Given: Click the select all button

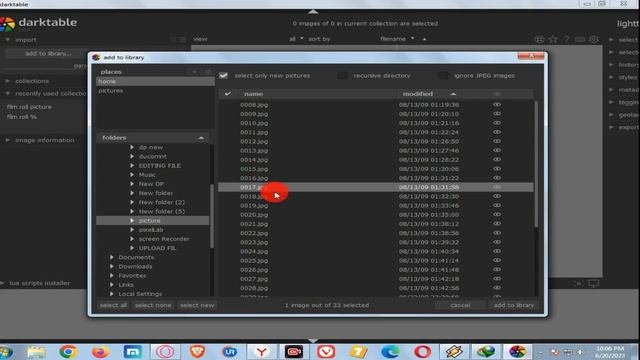Looking at the screenshot, I should [x=113, y=305].
